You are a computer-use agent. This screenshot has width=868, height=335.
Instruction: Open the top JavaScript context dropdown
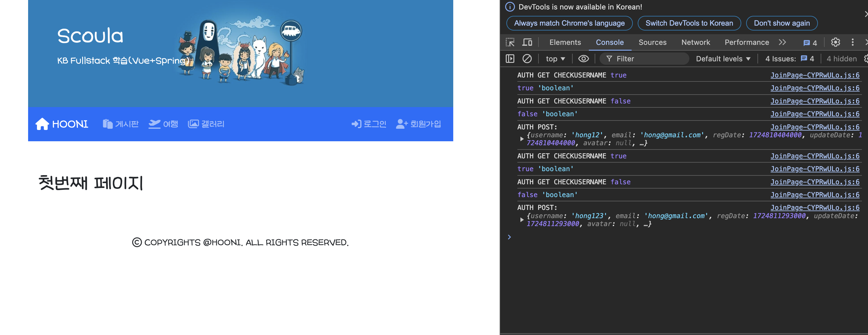pos(555,59)
